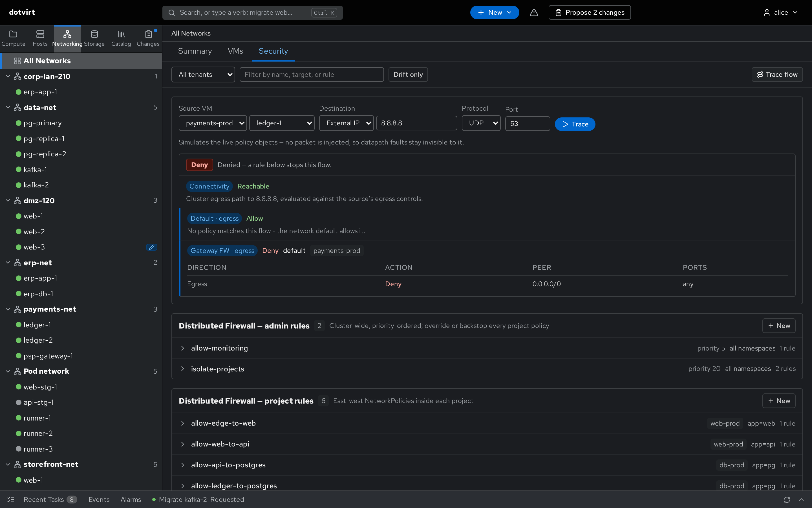Viewport: 812px width, 508px height.
Task: Click the grey status dot of runner-3
Action: point(19,449)
